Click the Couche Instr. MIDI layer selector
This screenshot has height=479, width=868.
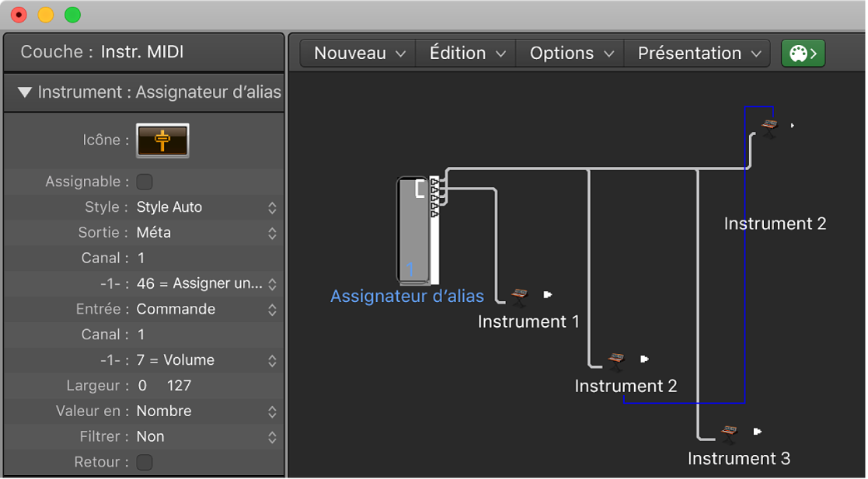(x=142, y=52)
